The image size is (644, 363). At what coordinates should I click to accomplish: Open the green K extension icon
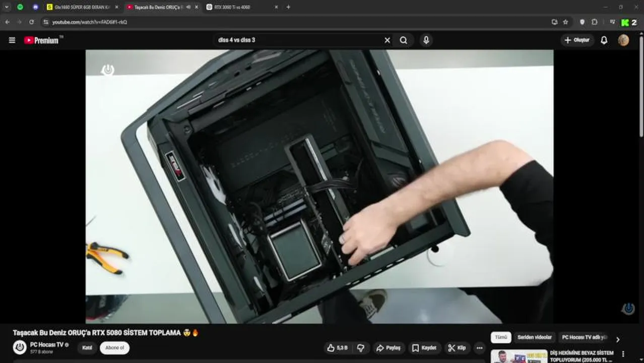click(625, 22)
